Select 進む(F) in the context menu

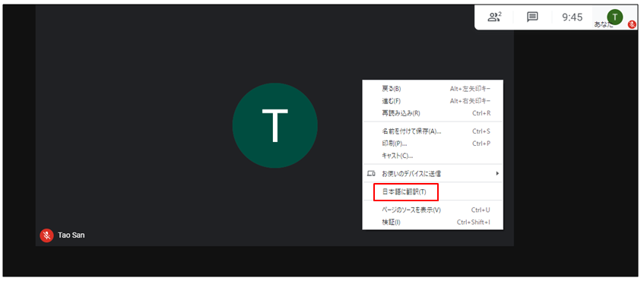coord(433,101)
